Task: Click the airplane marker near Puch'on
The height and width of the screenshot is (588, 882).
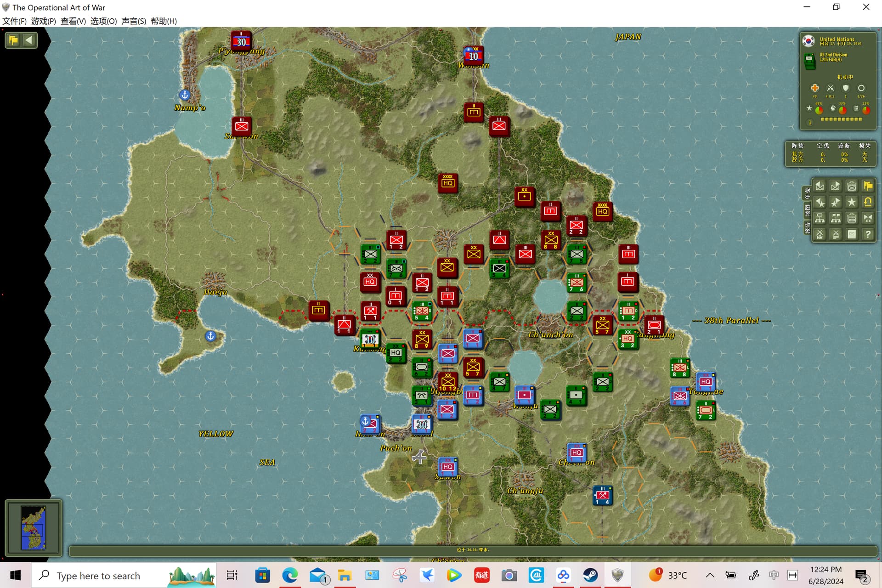Action: 419,457
